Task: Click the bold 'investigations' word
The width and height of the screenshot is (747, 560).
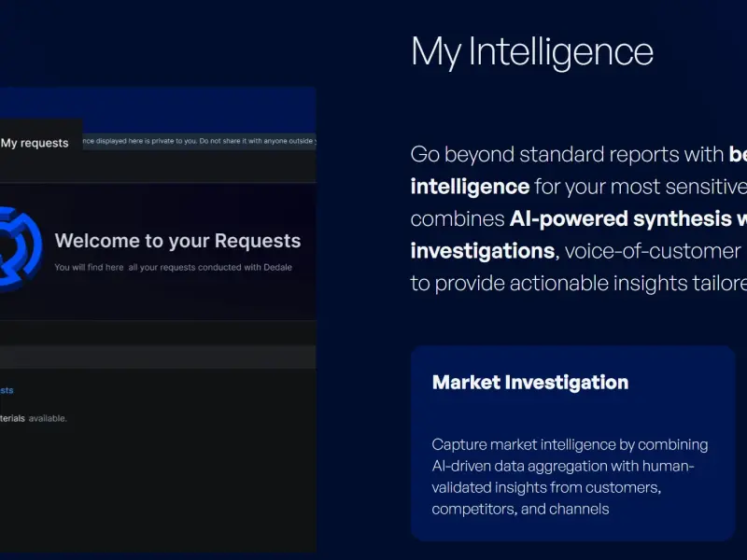Action: [x=482, y=251]
